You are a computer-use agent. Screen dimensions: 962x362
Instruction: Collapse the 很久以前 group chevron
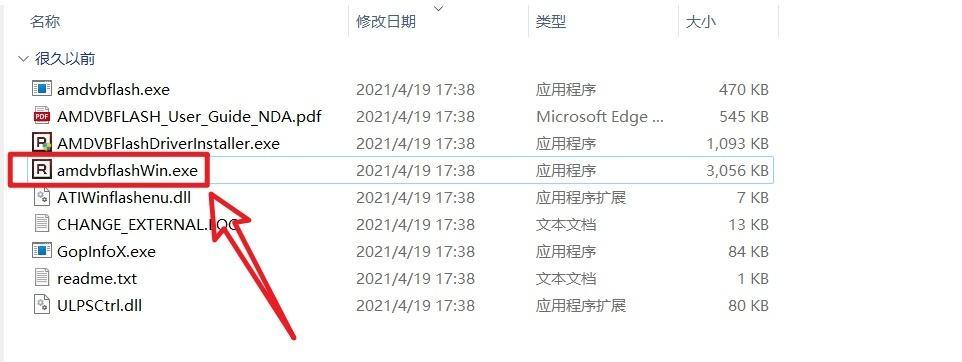(23, 59)
